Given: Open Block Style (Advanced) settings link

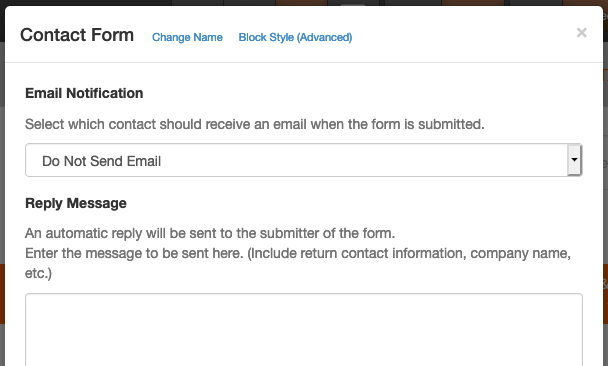Looking at the screenshot, I should [x=295, y=37].
